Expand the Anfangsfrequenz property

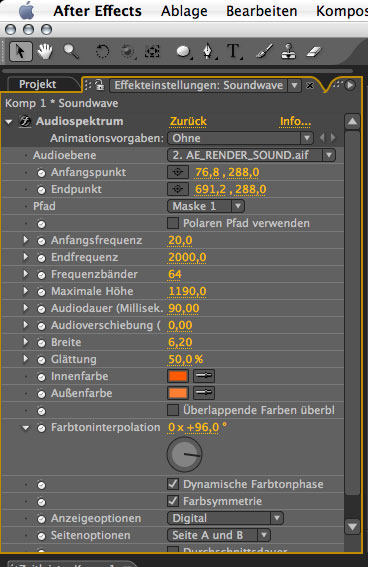pos(25,239)
